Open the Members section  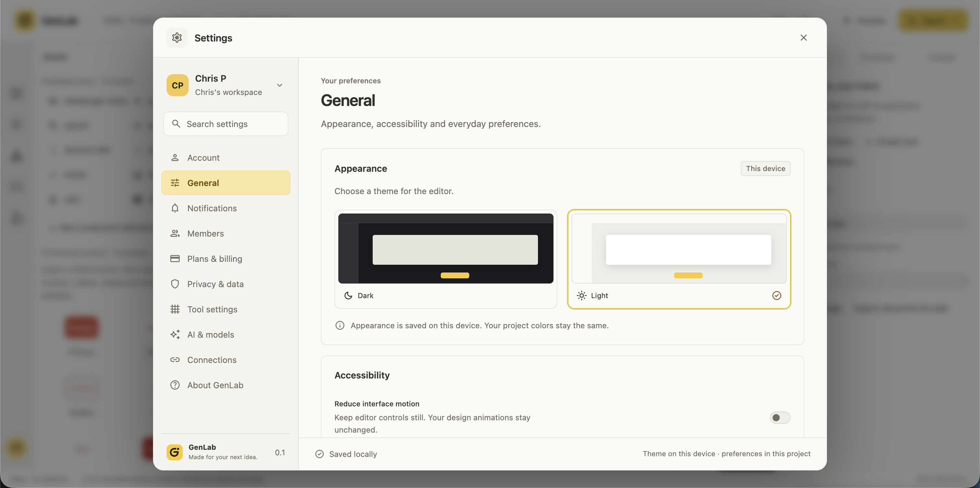(x=226, y=234)
